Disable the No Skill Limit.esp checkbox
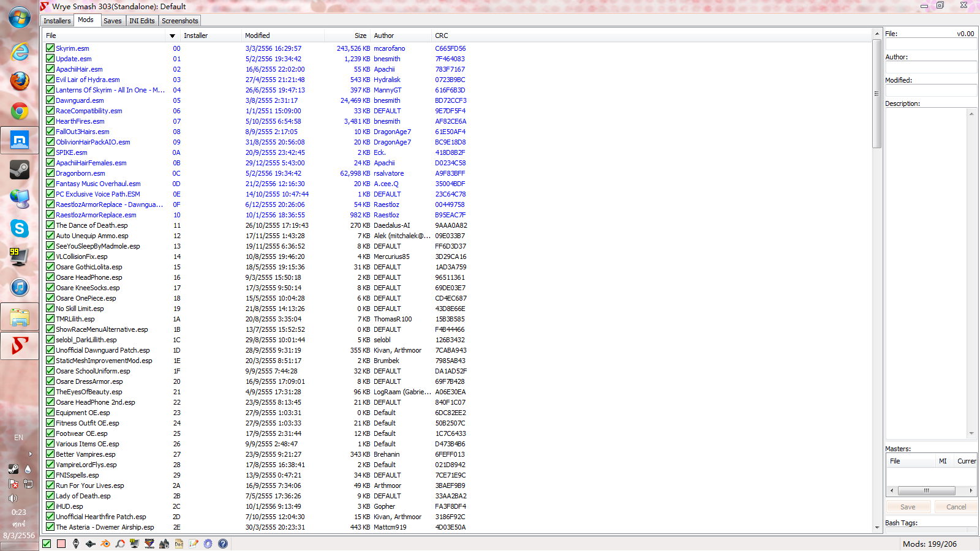The height and width of the screenshot is (551, 980). point(50,308)
